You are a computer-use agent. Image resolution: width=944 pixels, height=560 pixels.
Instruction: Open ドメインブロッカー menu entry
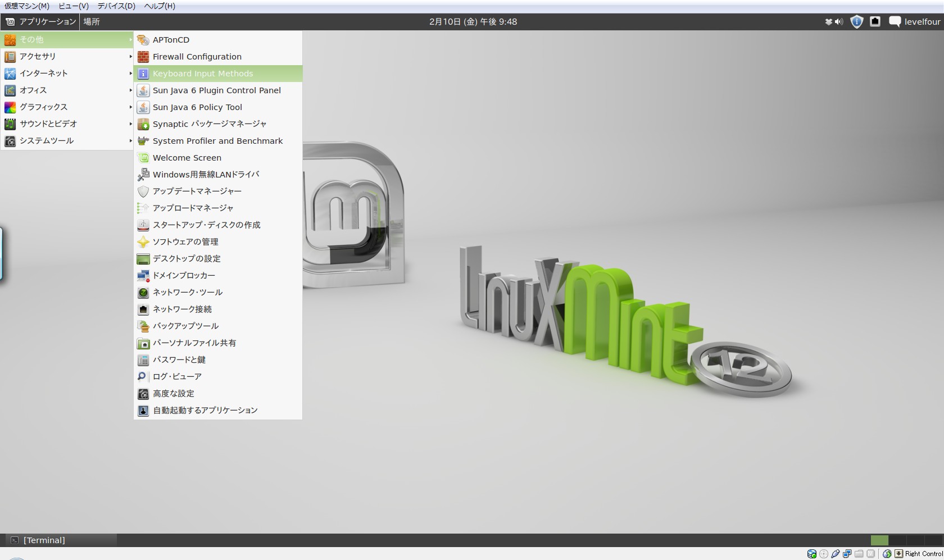tap(218, 276)
